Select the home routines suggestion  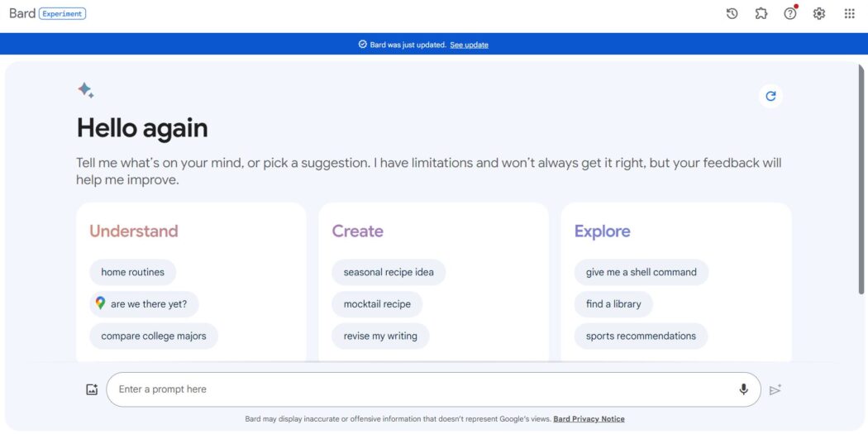point(133,272)
